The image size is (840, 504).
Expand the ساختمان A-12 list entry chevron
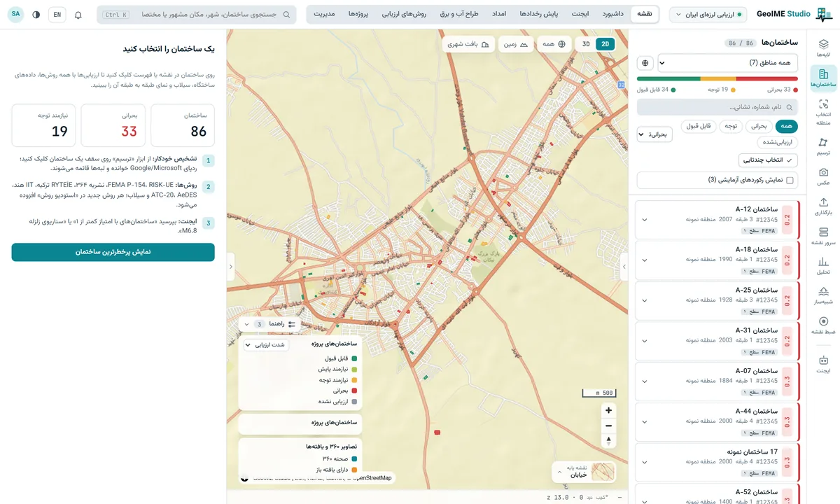click(x=645, y=220)
